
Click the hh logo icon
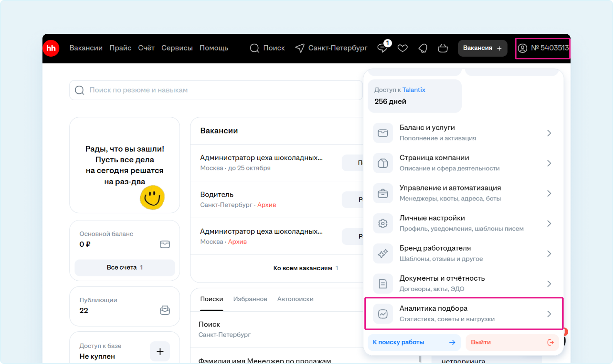51,48
